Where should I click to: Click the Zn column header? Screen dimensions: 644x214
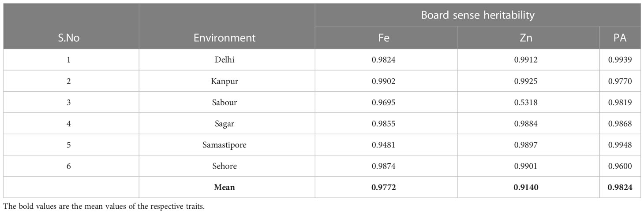click(x=526, y=38)
